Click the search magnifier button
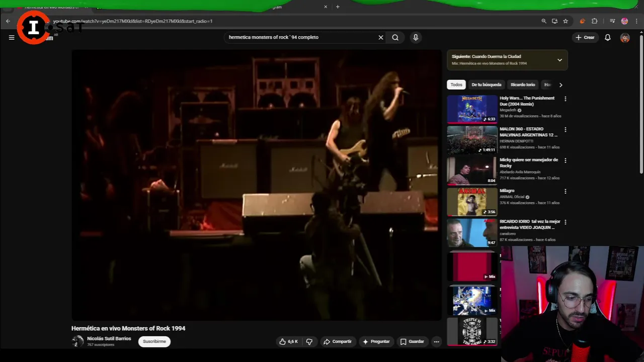Screen dimensions: 644x362 coord(395,37)
